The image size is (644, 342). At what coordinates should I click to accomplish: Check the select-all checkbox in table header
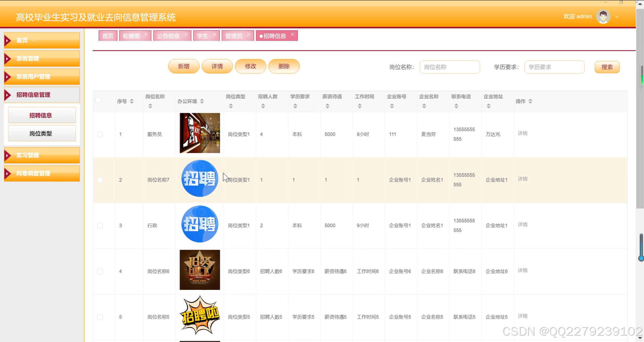(98, 100)
